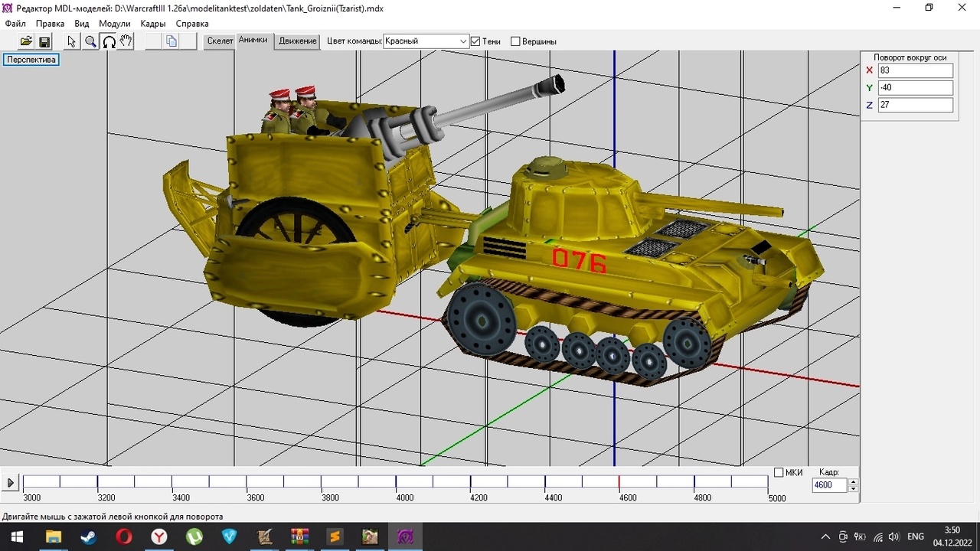Open the Справка menu

[192, 24]
